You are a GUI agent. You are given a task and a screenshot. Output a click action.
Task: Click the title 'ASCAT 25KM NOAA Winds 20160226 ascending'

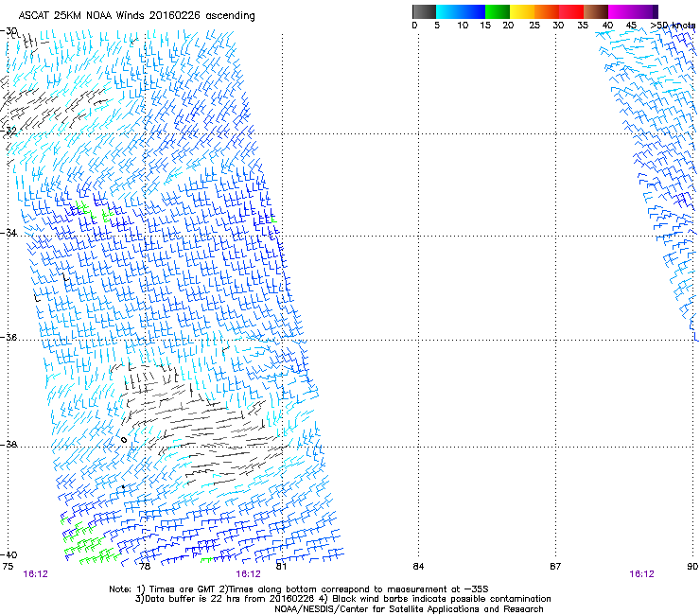tap(136, 16)
